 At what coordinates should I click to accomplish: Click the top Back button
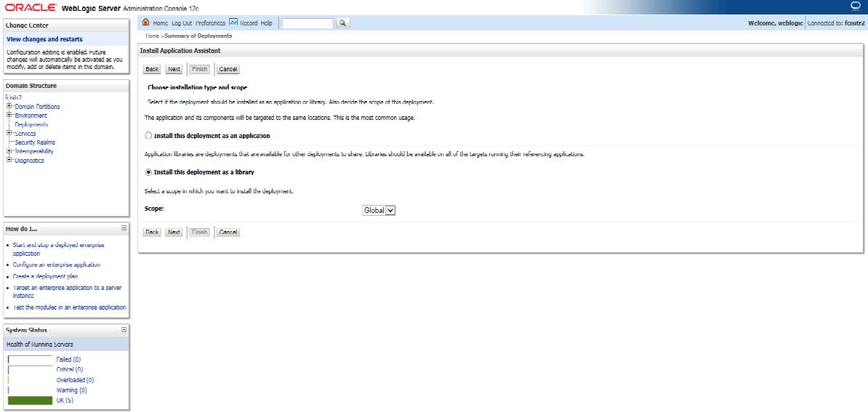152,70
